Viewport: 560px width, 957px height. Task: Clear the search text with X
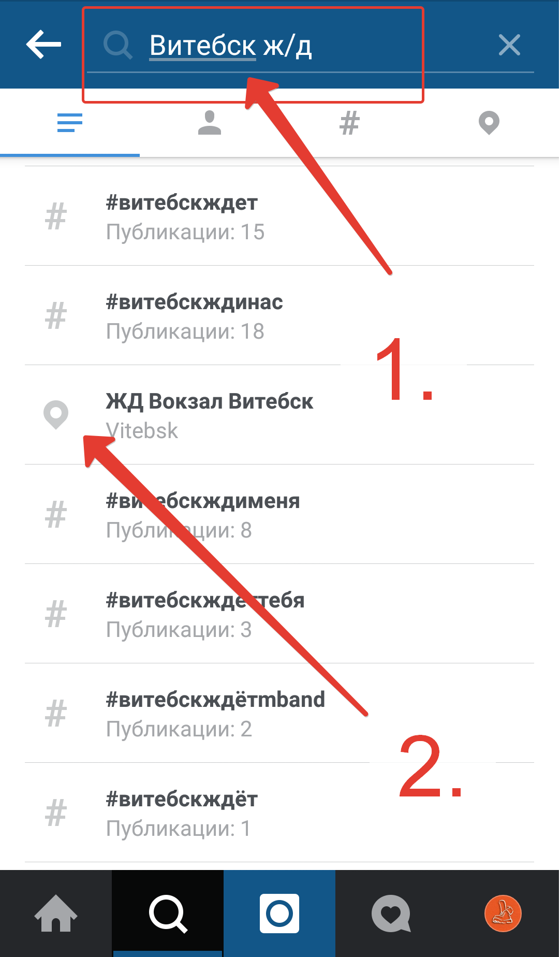(x=509, y=45)
